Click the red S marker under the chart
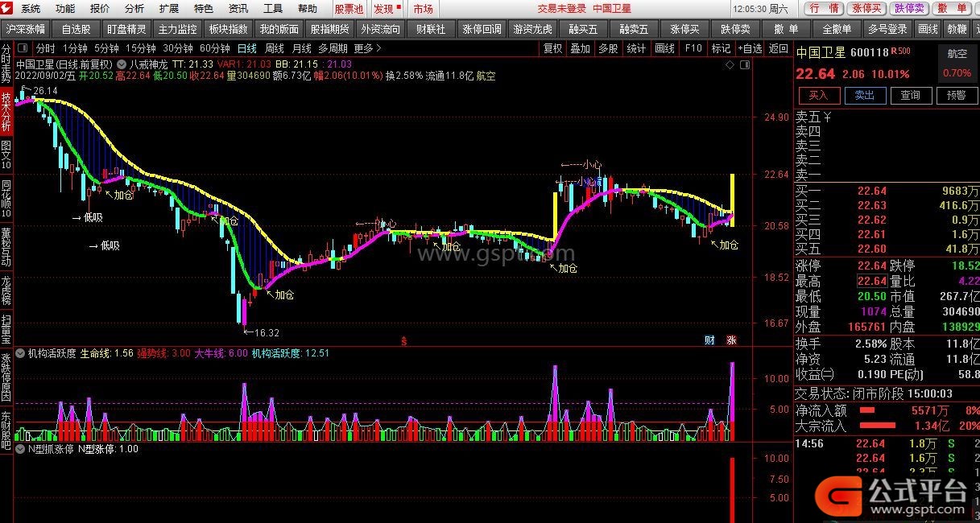Viewport: 980px width, 523px height. [404, 340]
